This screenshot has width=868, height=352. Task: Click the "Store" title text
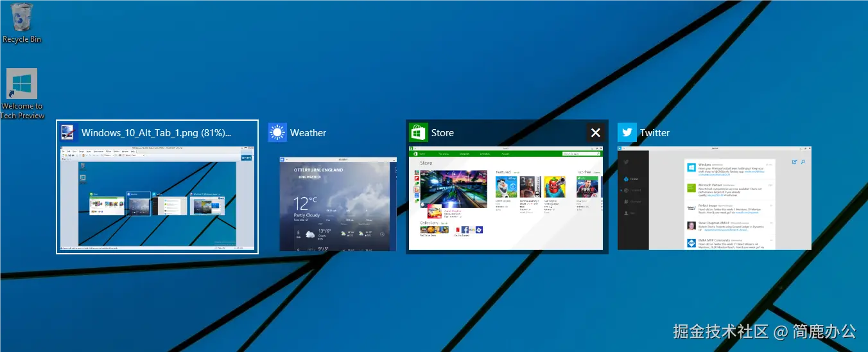point(442,133)
